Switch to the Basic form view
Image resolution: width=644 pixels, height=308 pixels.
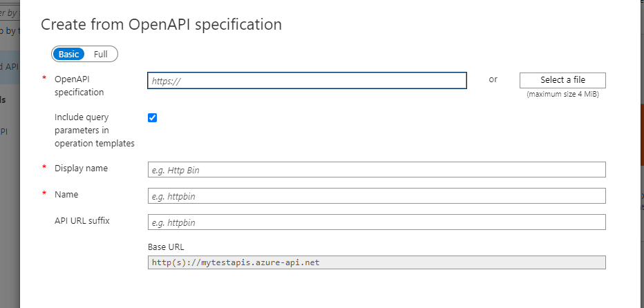(68, 54)
